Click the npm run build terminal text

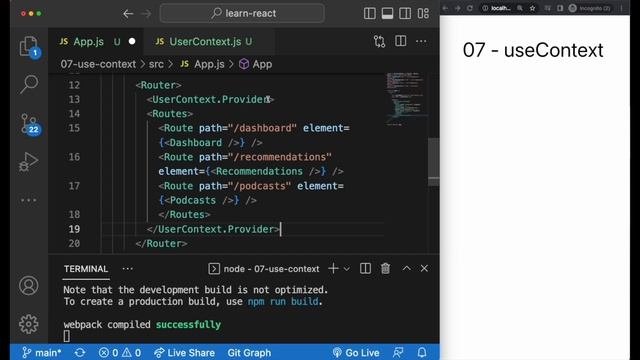click(283, 302)
